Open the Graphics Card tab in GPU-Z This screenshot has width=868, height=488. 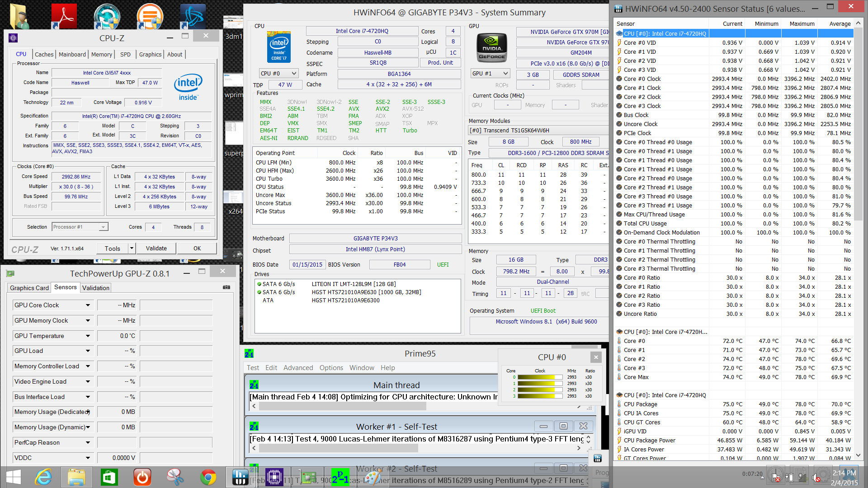pyautogui.click(x=29, y=288)
